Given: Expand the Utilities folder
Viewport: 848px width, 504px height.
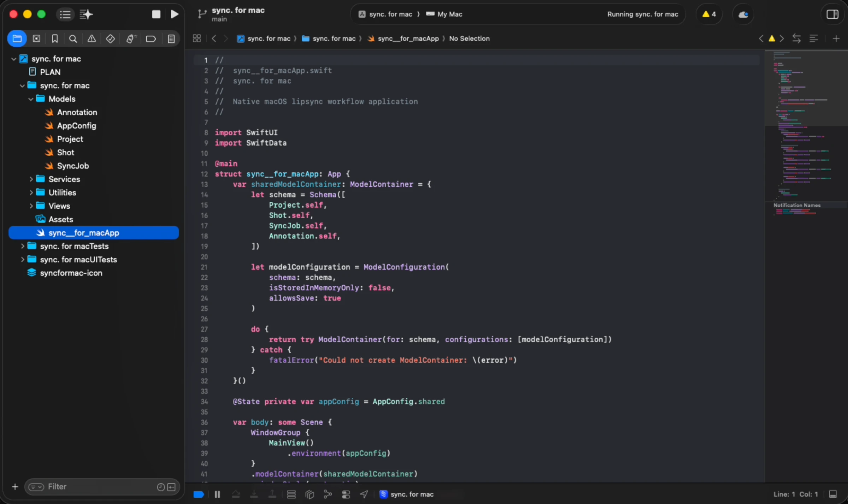Looking at the screenshot, I should [31, 192].
